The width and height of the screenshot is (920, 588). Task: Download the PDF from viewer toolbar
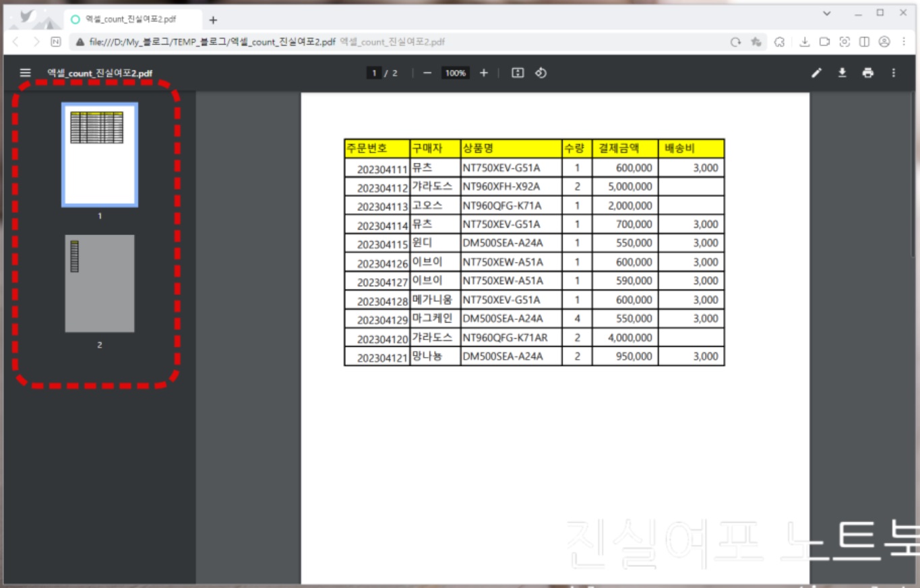(842, 73)
